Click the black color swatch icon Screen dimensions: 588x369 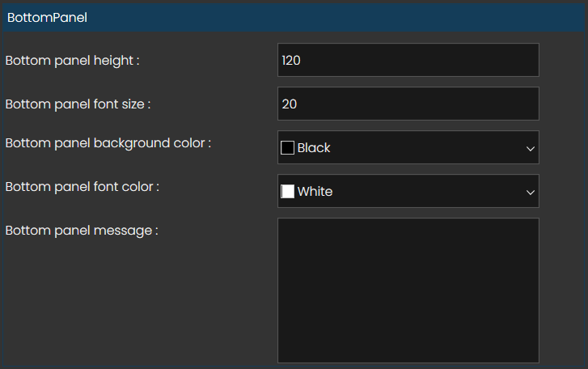point(287,148)
